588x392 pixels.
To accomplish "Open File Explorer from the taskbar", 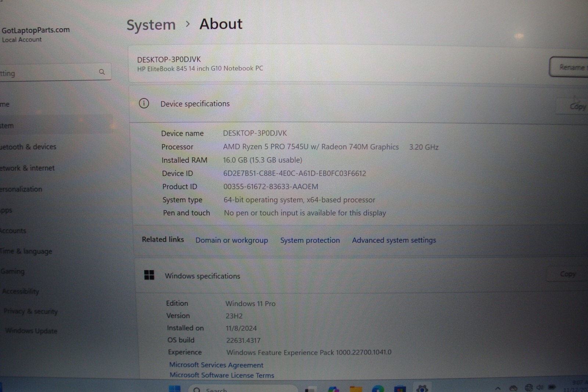I will (356, 389).
